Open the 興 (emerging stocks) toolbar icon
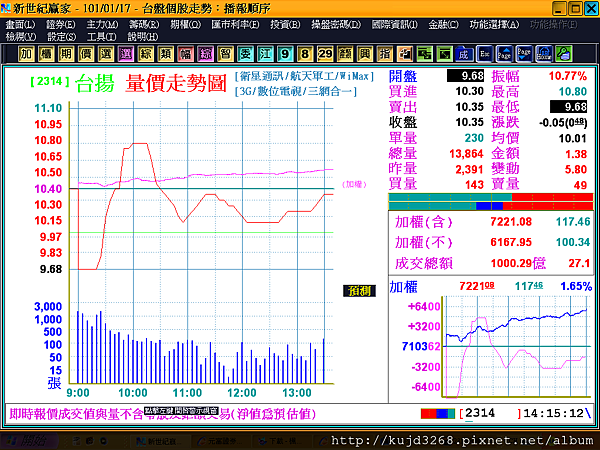600x450 pixels. click(365, 54)
